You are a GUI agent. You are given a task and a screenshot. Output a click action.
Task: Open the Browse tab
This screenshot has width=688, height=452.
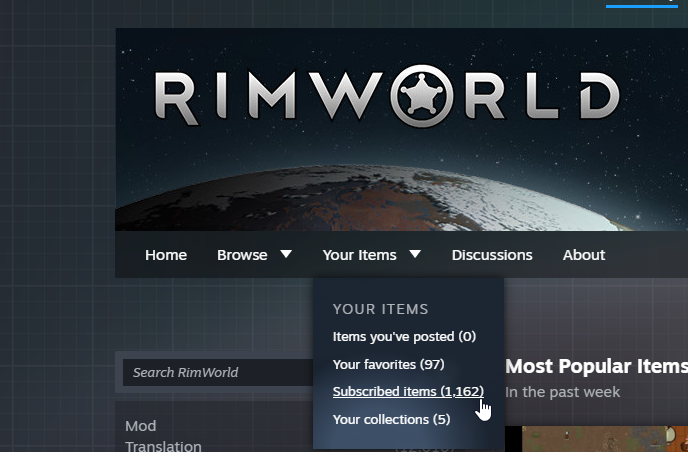(242, 255)
